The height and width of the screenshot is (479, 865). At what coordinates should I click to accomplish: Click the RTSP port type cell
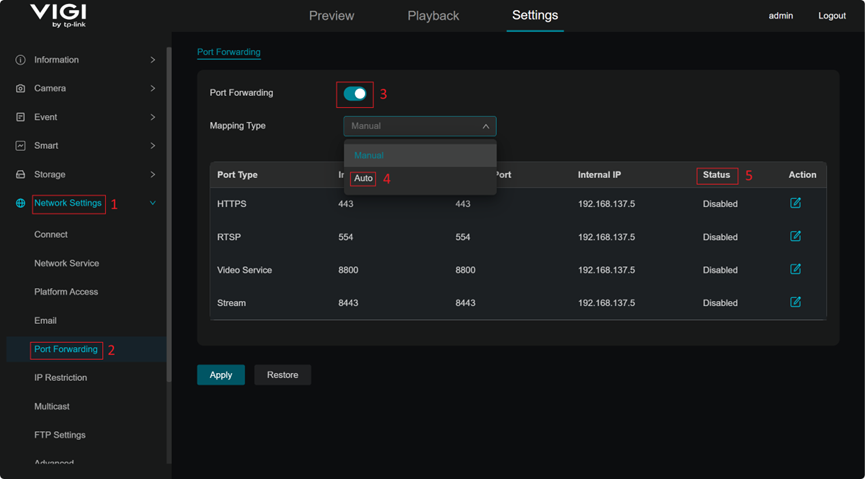(229, 237)
